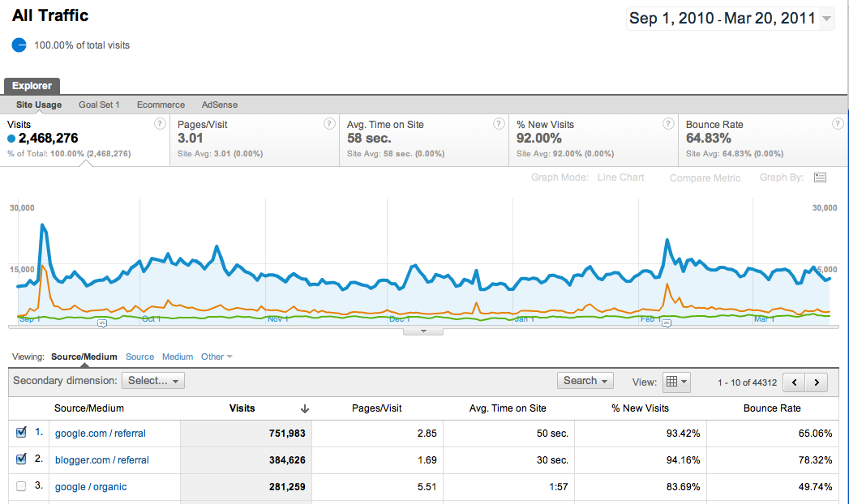Open Graph By interval icon
Image resolution: width=849 pixels, height=504 pixels.
click(821, 177)
